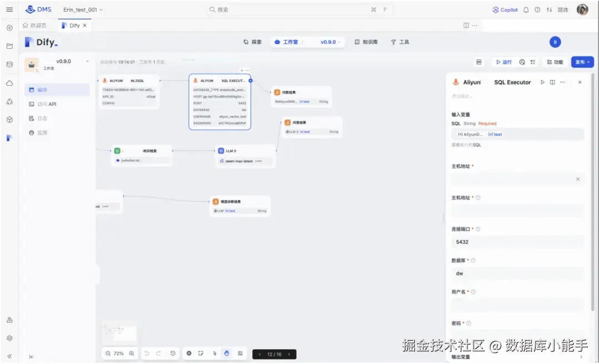
Task: Click the search box at top
Action: [299, 9]
